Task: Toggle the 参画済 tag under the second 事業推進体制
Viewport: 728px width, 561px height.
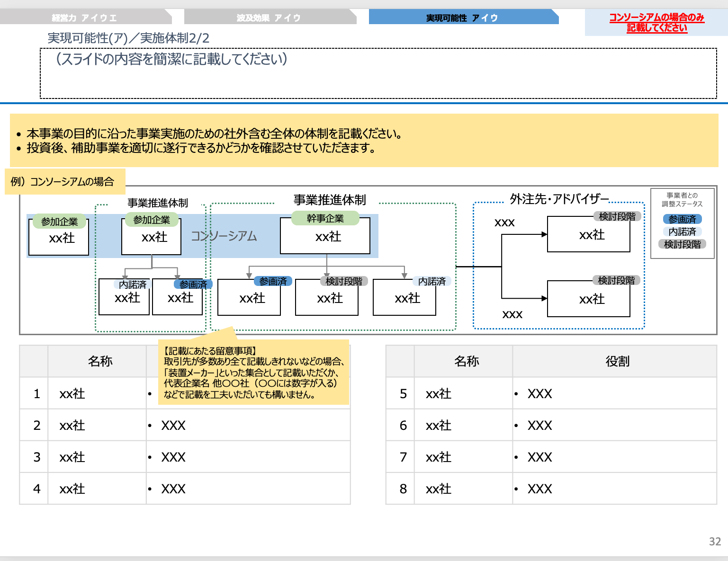Action: (273, 281)
